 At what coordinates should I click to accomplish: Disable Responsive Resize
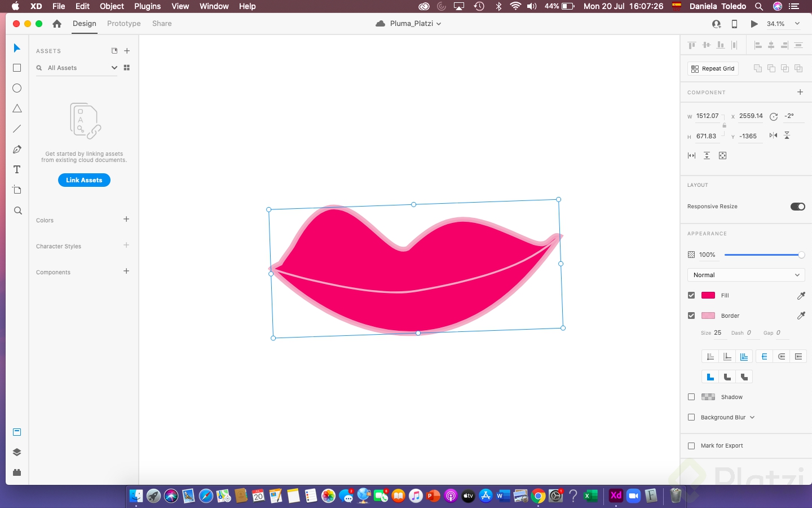click(x=797, y=207)
